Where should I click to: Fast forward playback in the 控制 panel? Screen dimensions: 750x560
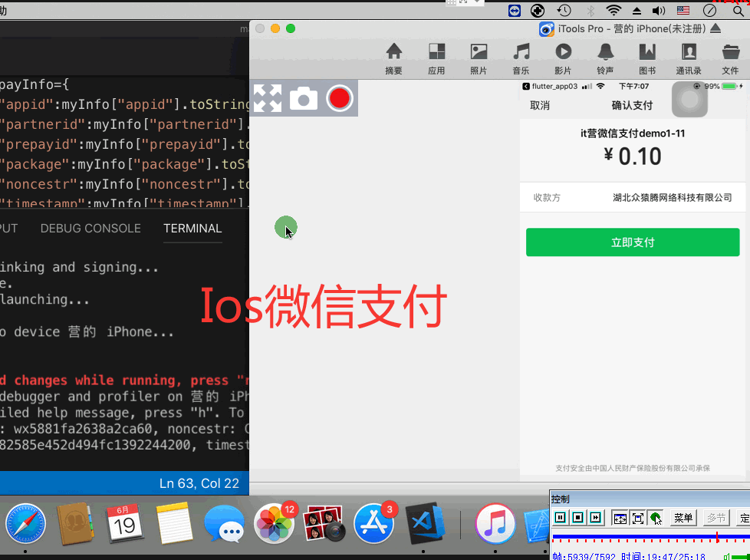click(x=596, y=517)
